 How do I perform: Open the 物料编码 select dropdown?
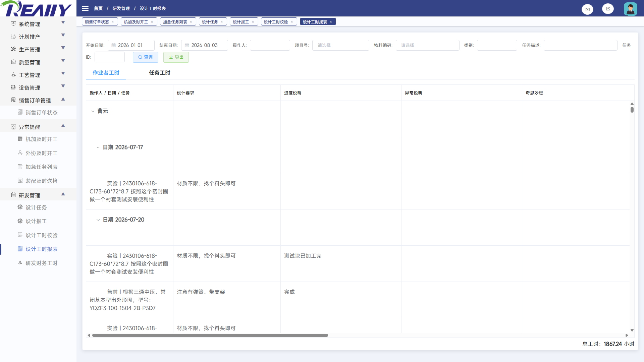(x=427, y=45)
